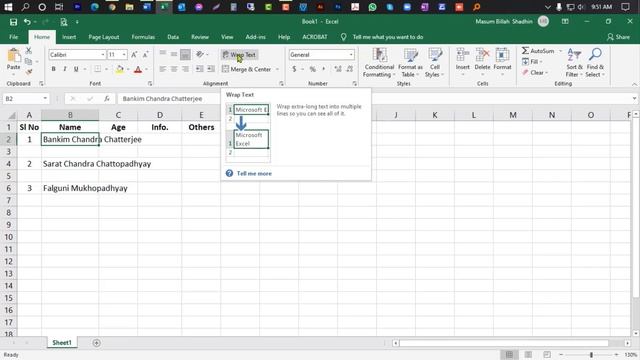Screen dimensions: 640x360
Task: Apply a fill color with the paint bucket
Action: coord(120,69)
